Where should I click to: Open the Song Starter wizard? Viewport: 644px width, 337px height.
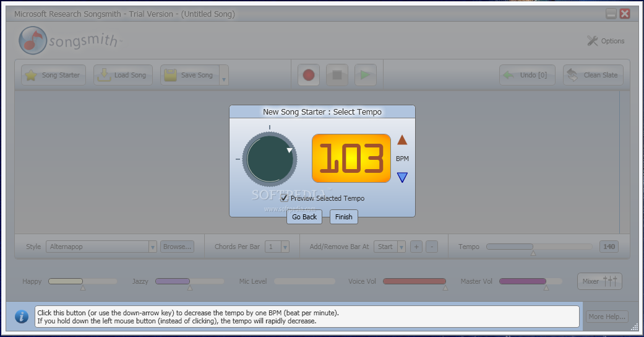tap(53, 75)
